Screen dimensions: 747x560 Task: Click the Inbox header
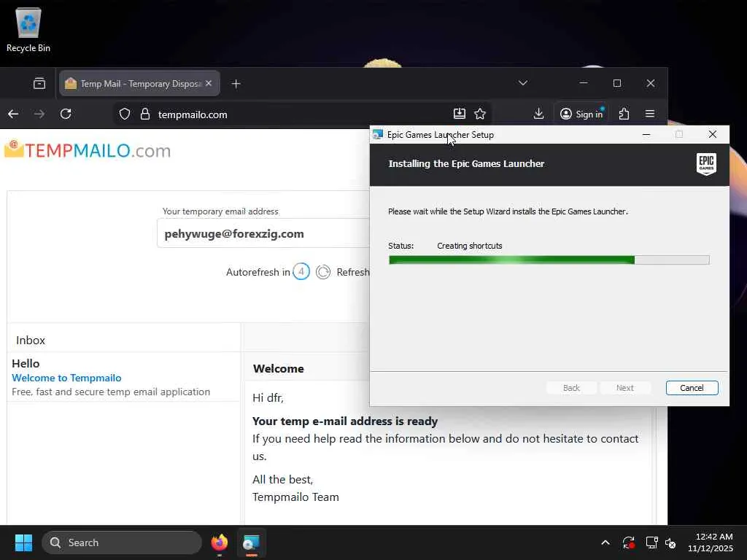click(31, 340)
